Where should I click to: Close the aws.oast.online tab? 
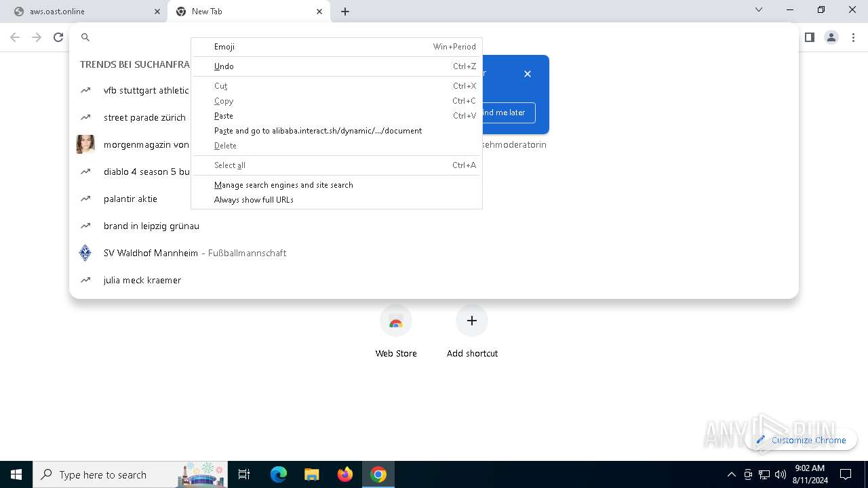[157, 12]
